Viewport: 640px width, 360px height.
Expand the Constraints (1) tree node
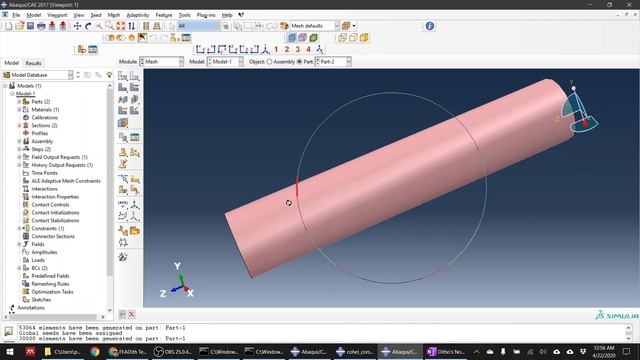click(x=19, y=228)
